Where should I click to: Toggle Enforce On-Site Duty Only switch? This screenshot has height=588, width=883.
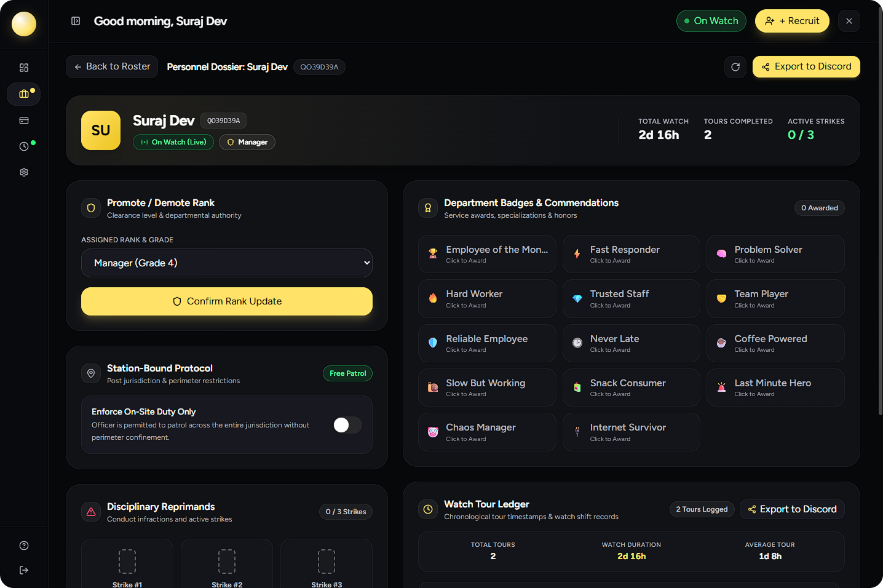tap(347, 425)
